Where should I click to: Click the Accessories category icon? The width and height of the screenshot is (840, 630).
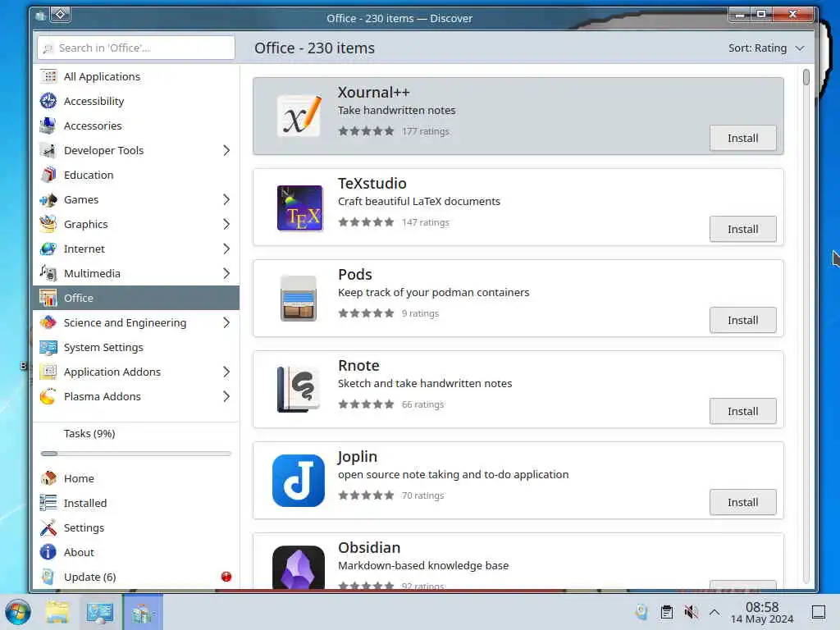48,126
